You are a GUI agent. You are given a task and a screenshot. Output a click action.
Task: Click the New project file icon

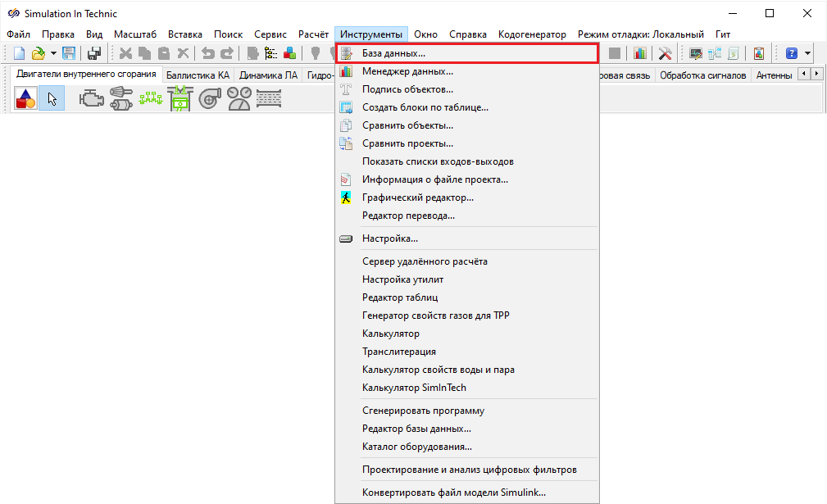pos(19,53)
